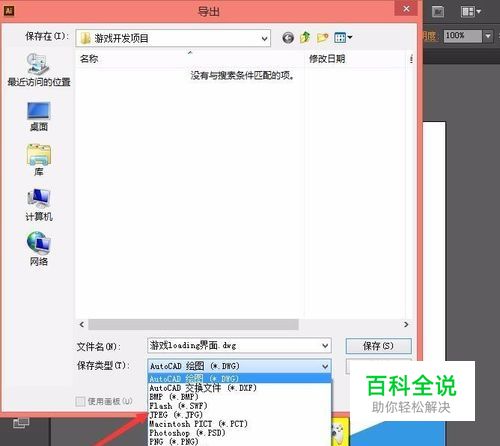Go back with the round back arrow icon

(x=288, y=38)
